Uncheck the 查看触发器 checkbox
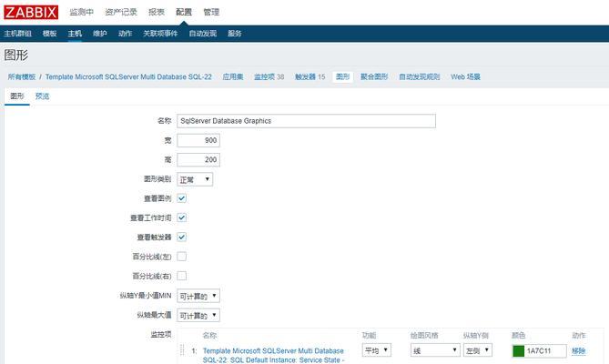The height and width of the screenshot is (364, 609). [x=182, y=238]
